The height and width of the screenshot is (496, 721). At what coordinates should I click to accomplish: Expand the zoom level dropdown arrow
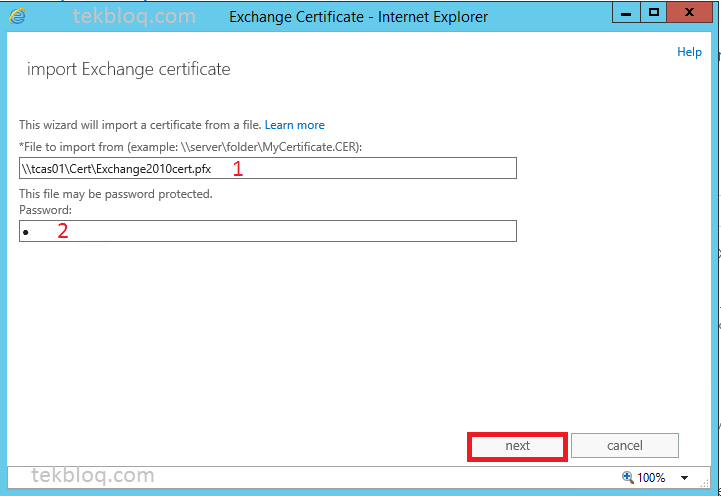(685, 478)
